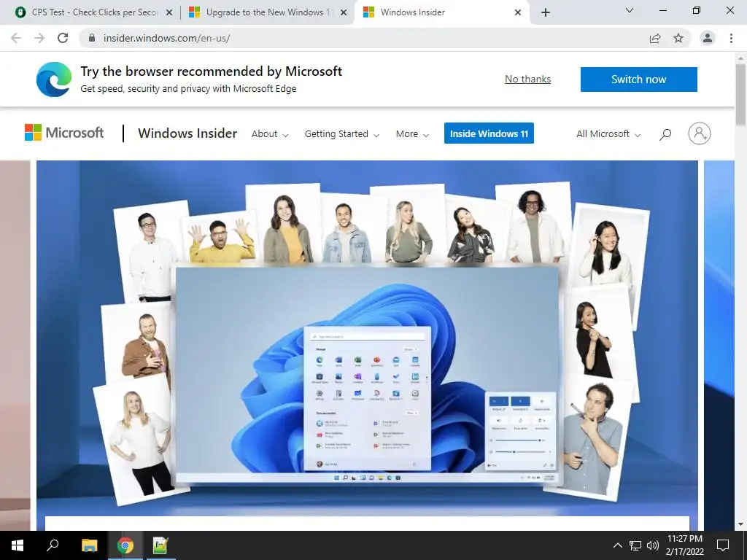Click the sign-in account icon
The image size is (747, 560).
(x=700, y=134)
